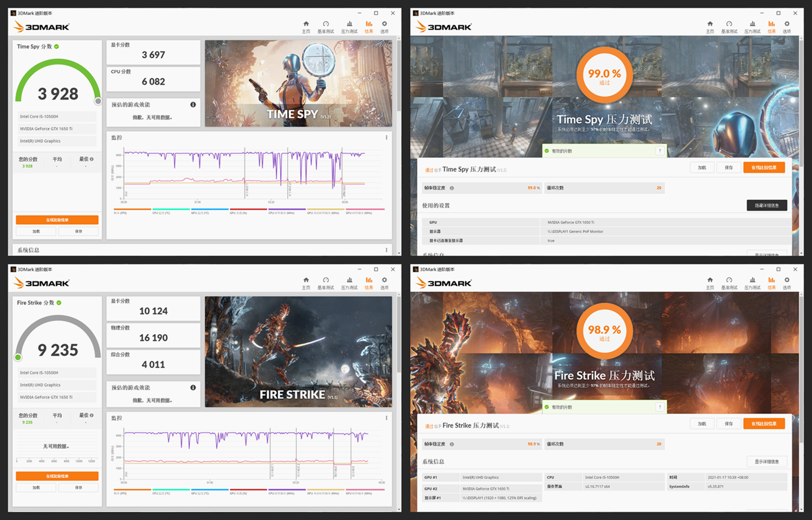Click 在线比较结果 under Time Spy score 3 928
The width and height of the screenshot is (812, 520).
(x=57, y=220)
